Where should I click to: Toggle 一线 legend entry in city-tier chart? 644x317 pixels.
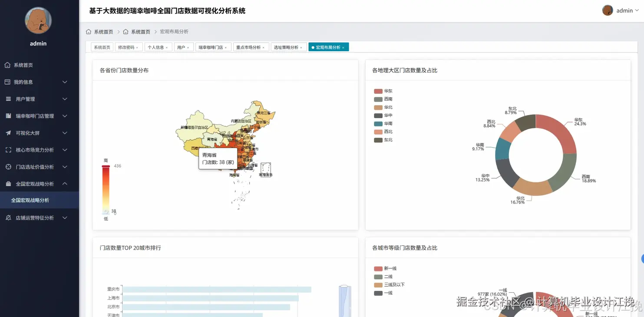[x=383, y=293]
